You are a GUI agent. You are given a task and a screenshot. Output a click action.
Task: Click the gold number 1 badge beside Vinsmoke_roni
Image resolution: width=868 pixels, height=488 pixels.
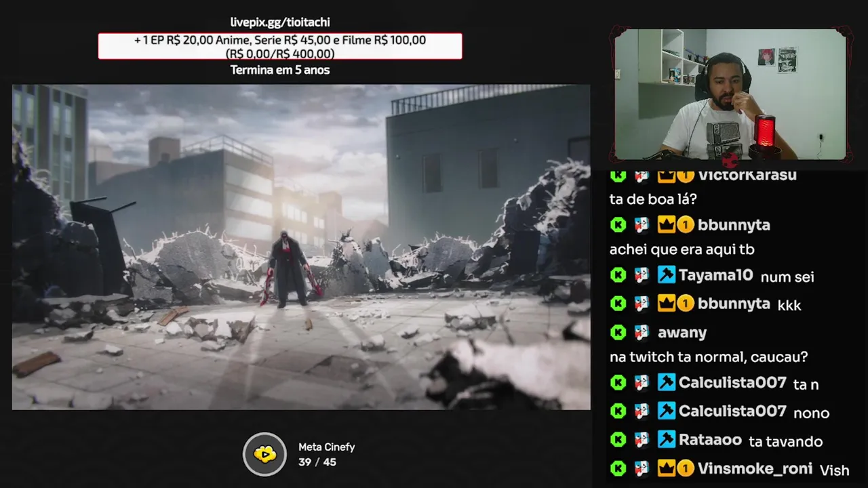[686, 468]
